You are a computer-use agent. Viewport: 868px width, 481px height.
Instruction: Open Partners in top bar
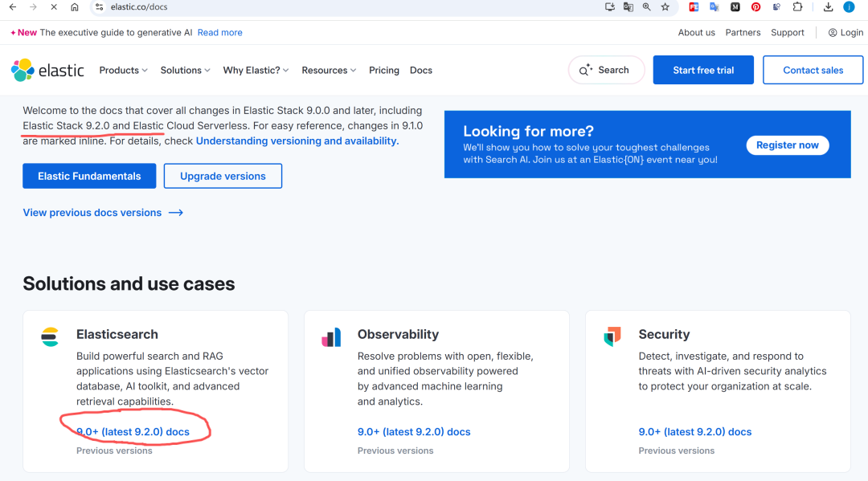coord(743,33)
